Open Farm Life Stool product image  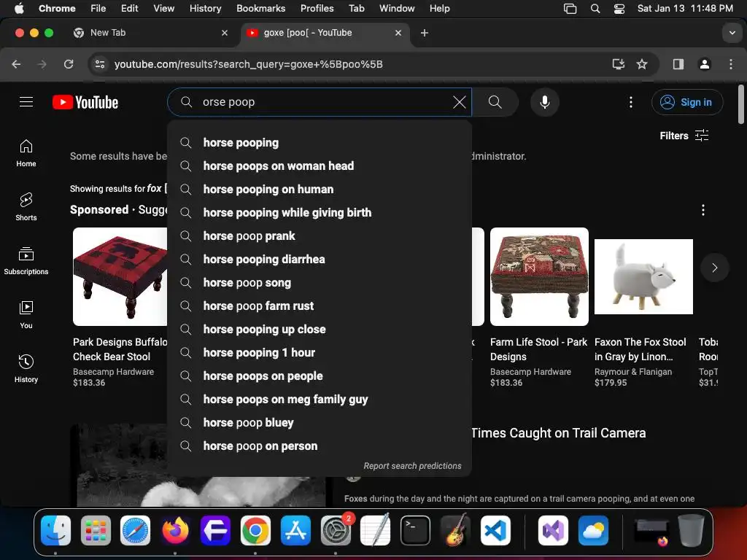click(539, 276)
